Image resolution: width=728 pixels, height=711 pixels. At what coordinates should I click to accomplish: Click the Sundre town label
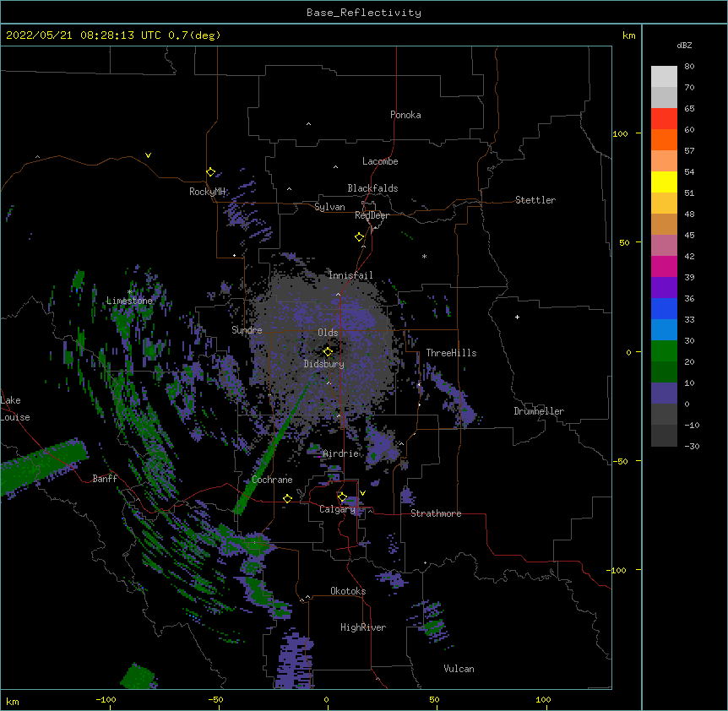tap(247, 330)
